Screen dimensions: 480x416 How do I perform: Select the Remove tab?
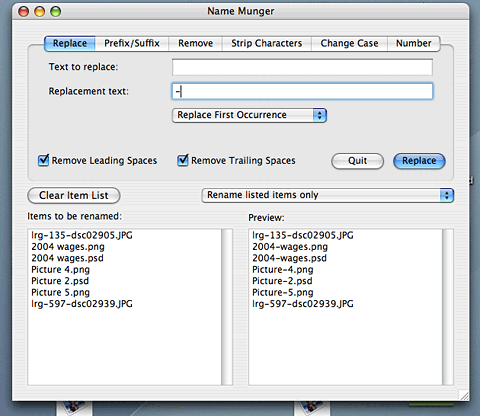point(195,43)
